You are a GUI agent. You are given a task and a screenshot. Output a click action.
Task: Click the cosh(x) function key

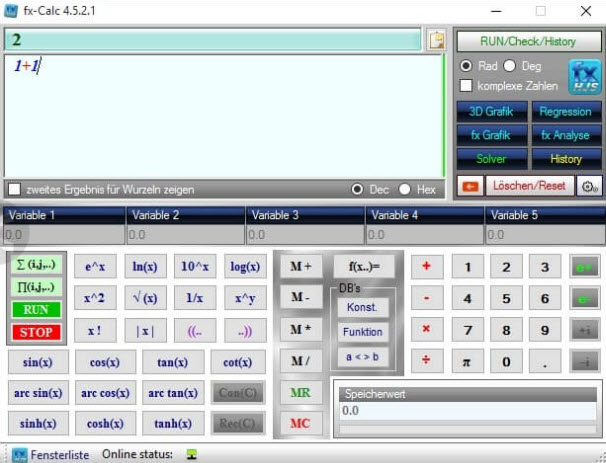(x=105, y=424)
